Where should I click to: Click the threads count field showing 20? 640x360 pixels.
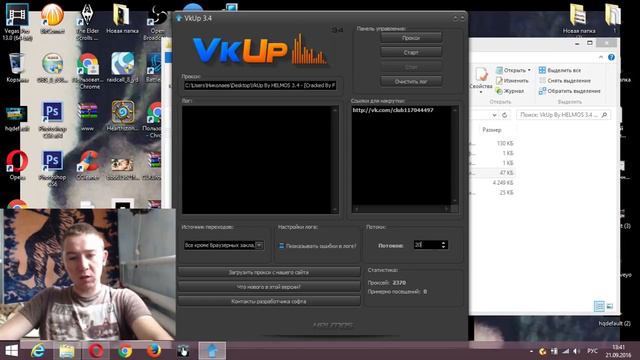(x=427, y=245)
